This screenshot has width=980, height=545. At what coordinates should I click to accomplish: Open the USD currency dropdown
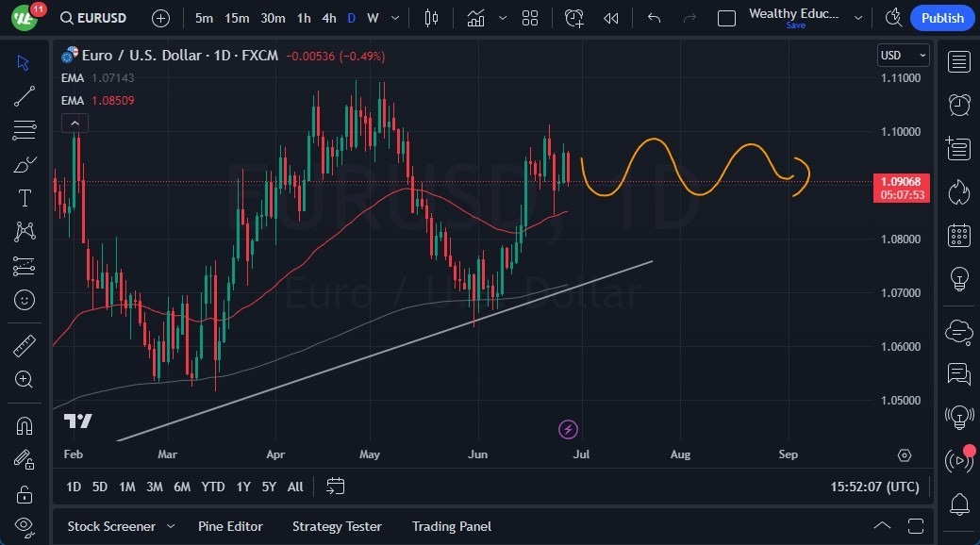(902, 55)
